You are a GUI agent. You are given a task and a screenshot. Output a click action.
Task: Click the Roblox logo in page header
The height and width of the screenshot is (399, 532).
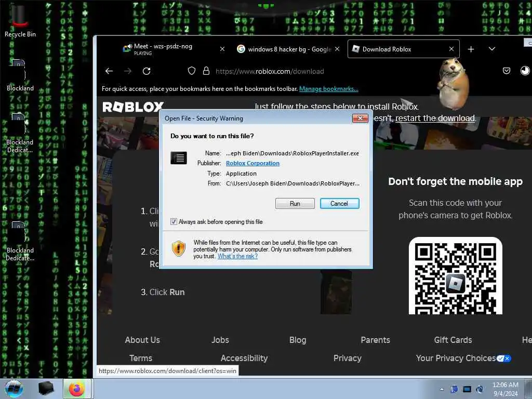pyautogui.click(x=133, y=107)
